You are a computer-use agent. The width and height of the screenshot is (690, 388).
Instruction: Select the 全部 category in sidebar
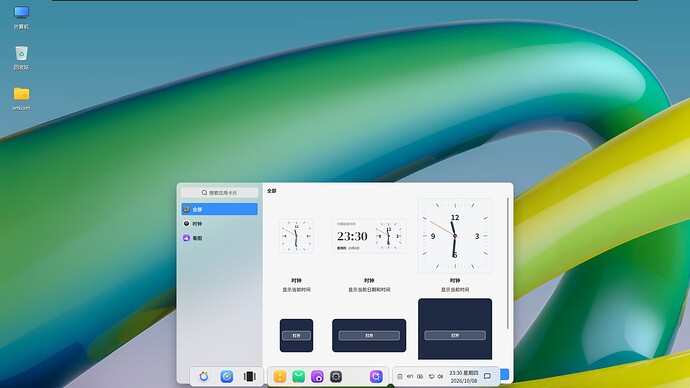pos(220,209)
